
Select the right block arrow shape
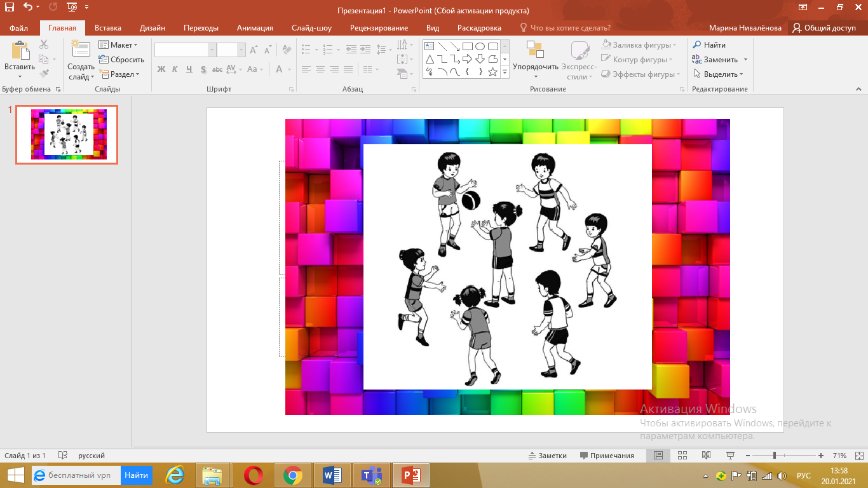pyautogui.click(x=467, y=59)
